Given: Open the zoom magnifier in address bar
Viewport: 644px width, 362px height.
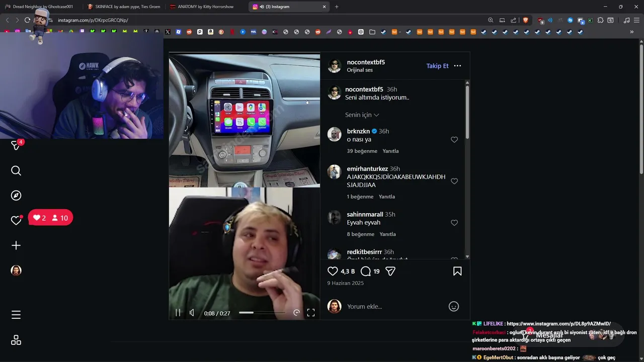Looking at the screenshot, I should click(x=491, y=20).
